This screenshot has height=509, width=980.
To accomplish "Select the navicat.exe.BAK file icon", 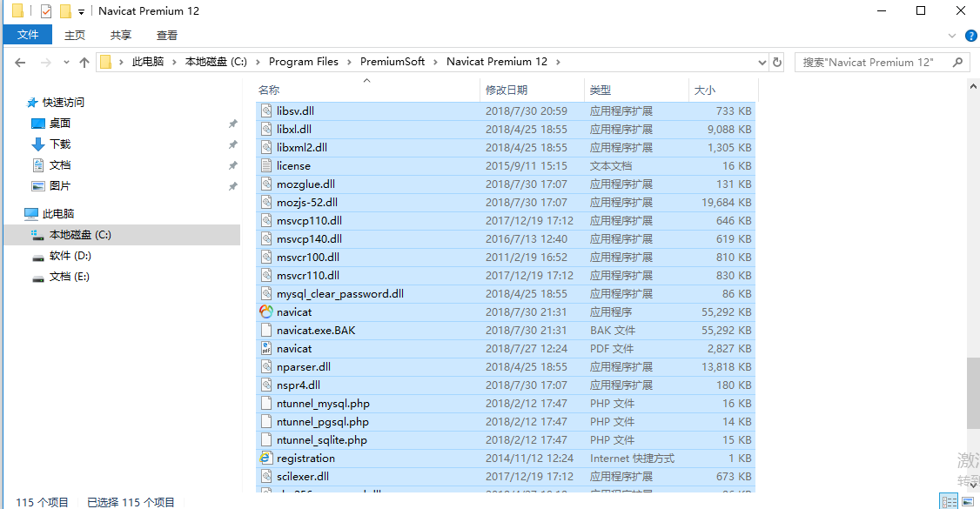I will (266, 330).
